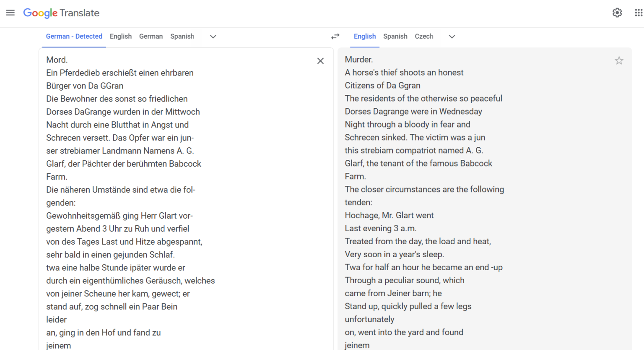Set English as the source language
The image size is (644, 350).
(121, 37)
